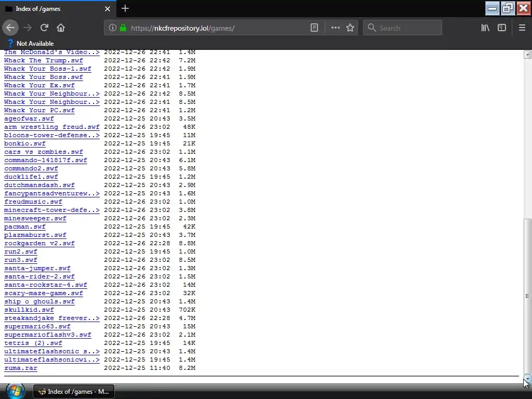Open Whack Your Boss-1.swf link

coord(47,69)
